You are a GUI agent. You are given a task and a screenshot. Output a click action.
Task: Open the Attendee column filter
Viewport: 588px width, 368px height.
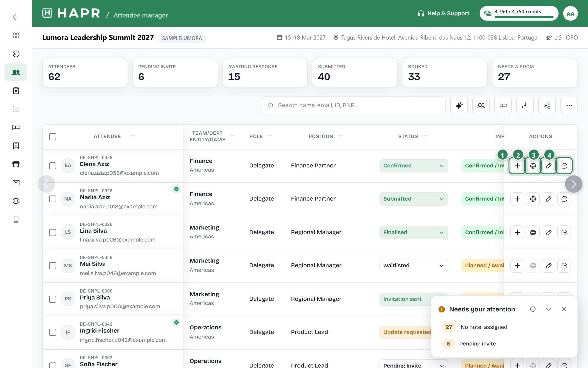tap(133, 137)
